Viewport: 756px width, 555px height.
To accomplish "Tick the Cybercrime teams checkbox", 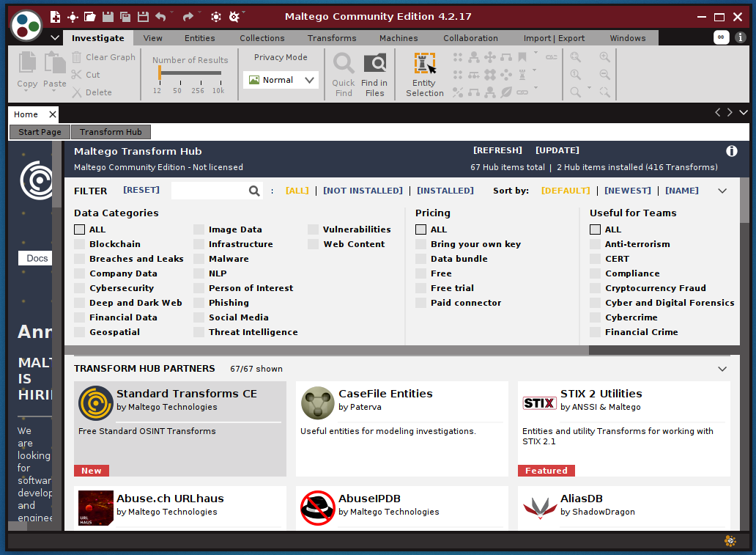I will click(x=595, y=317).
